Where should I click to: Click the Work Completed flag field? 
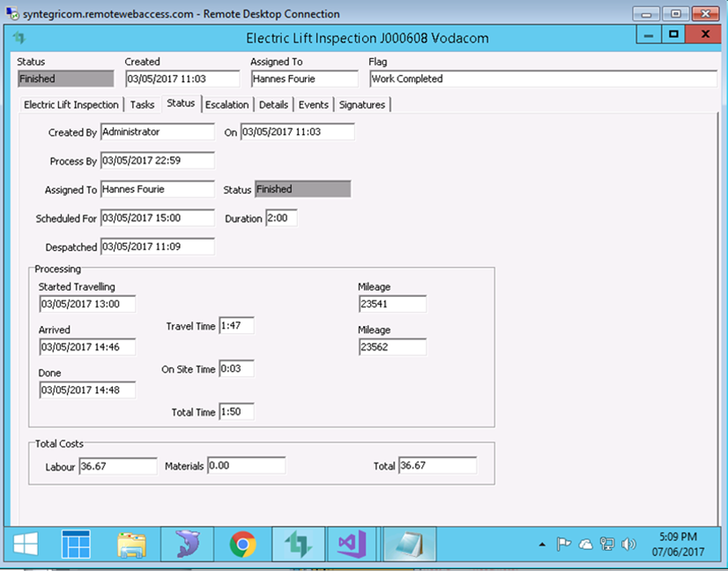coord(539,78)
